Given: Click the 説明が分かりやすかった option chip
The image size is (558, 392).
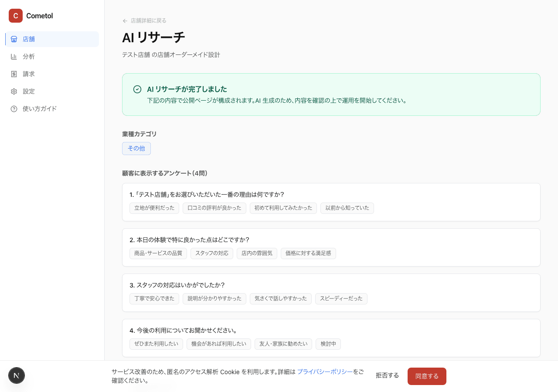Looking at the screenshot, I should pos(214,299).
